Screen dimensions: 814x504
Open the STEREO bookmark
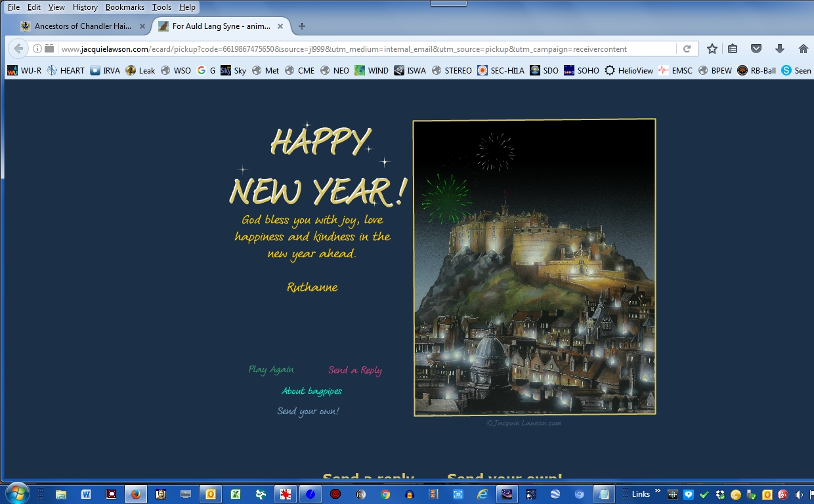pyautogui.click(x=452, y=70)
